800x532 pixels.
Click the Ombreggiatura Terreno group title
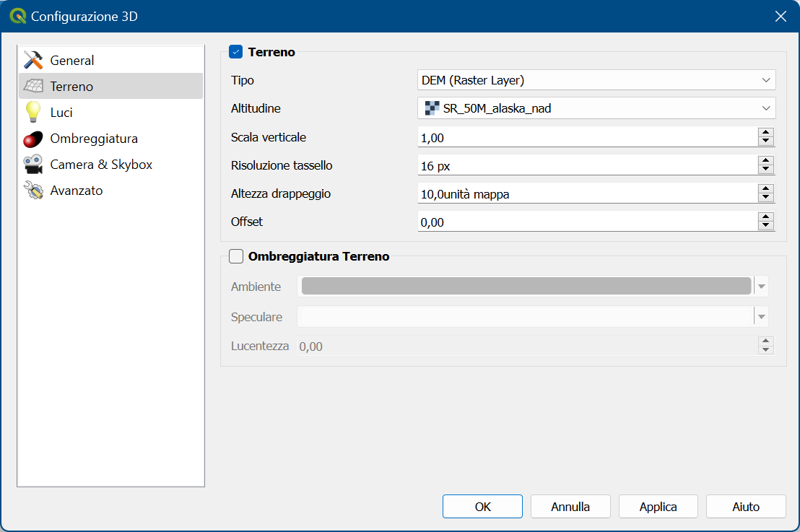(x=319, y=256)
